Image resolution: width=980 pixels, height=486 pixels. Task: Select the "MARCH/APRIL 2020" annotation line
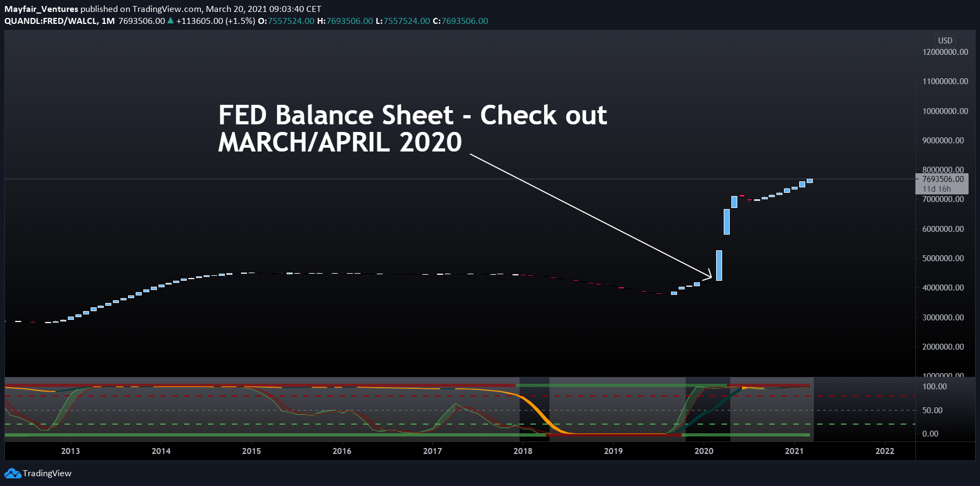pos(340,142)
